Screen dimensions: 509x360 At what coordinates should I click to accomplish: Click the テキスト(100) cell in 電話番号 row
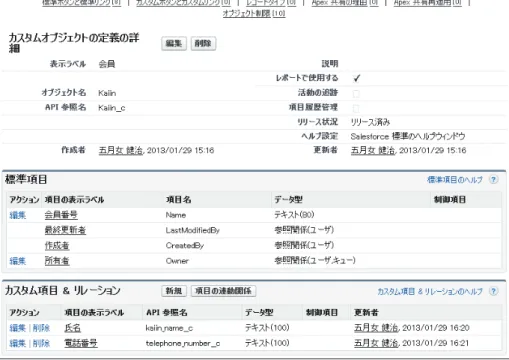(267, 343)
